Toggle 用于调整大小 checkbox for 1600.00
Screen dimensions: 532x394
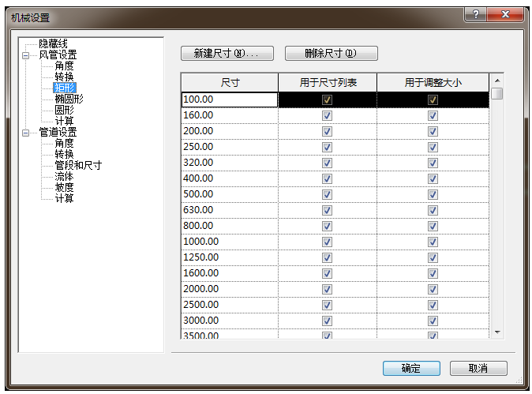tap(433, 273)
